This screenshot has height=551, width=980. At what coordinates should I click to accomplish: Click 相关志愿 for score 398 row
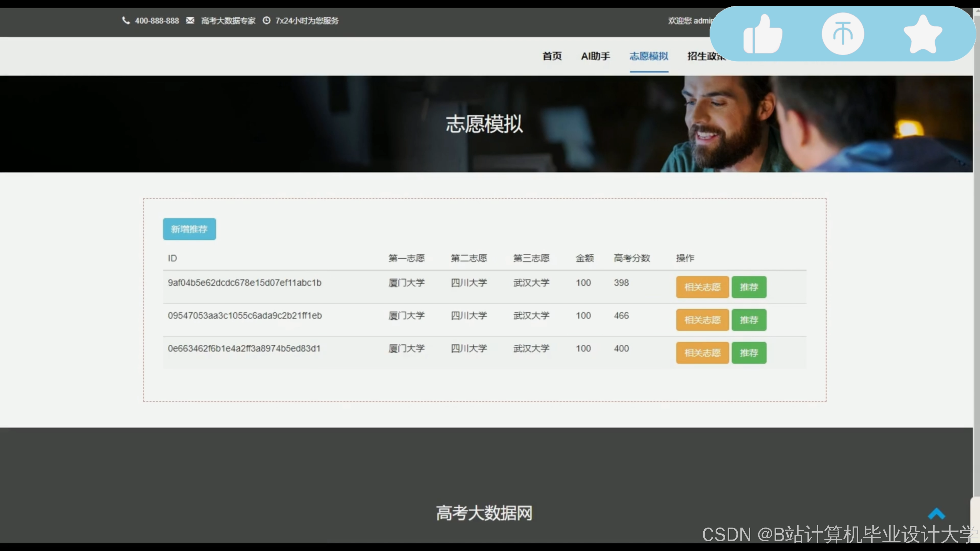(702, 287)
